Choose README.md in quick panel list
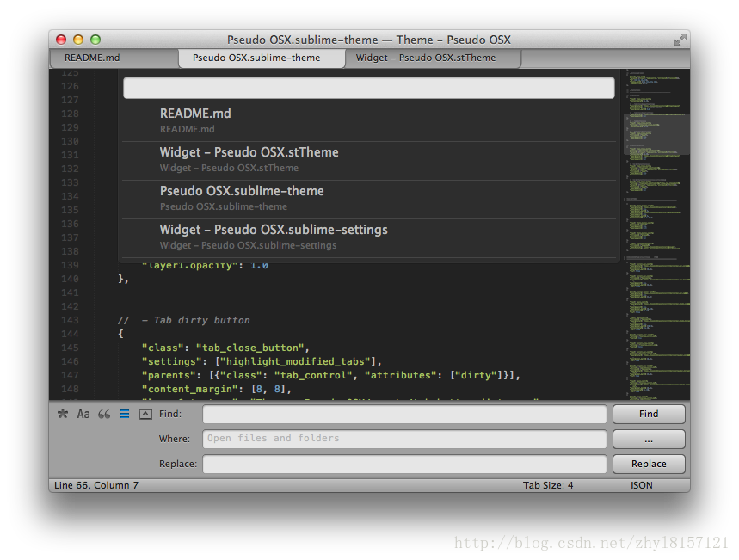Image resolution: width=739 pixels, height=560 pixels. click(369, 120)
